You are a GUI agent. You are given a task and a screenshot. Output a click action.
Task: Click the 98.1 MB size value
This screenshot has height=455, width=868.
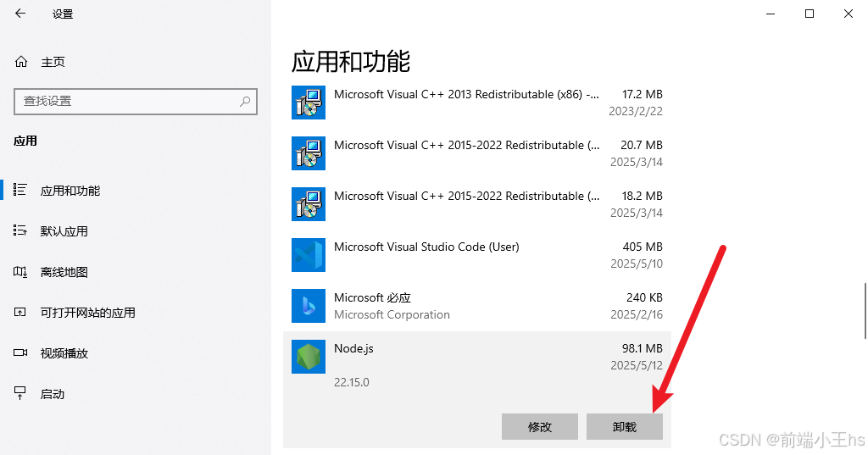pos(643,349)
